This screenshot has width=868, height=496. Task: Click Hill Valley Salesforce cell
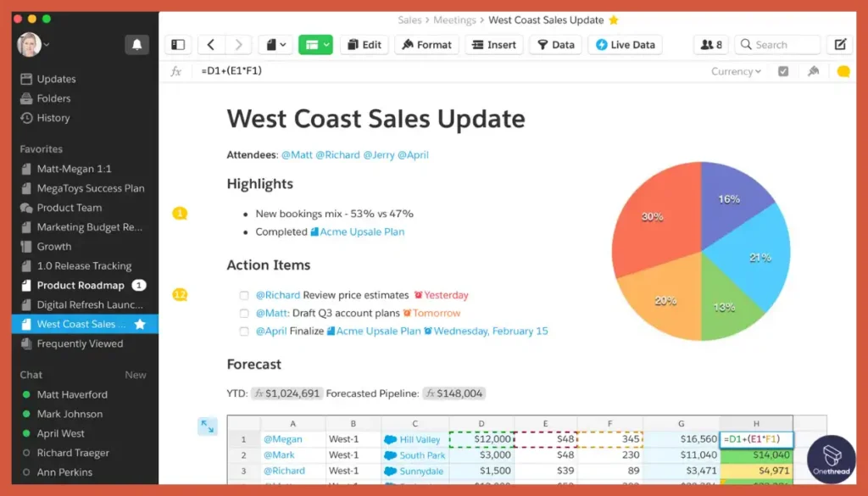[415, 439]
